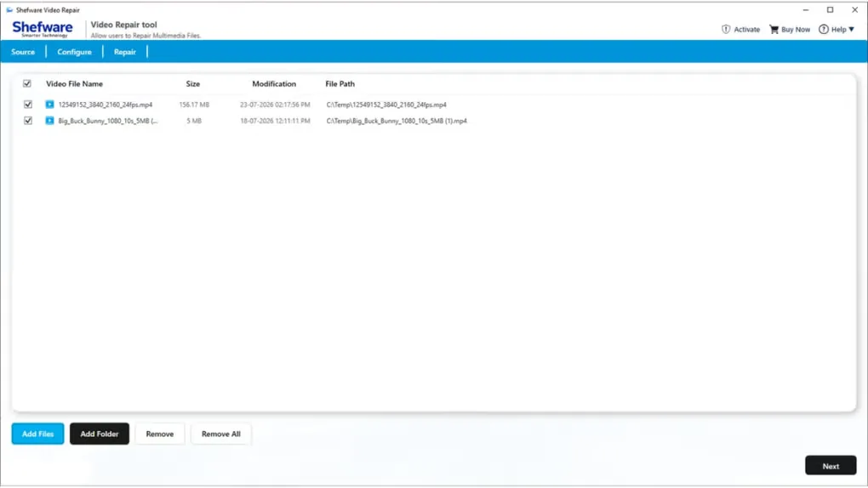Proceed with the Next button
The image size is (868, 488).
click(831, 466)
